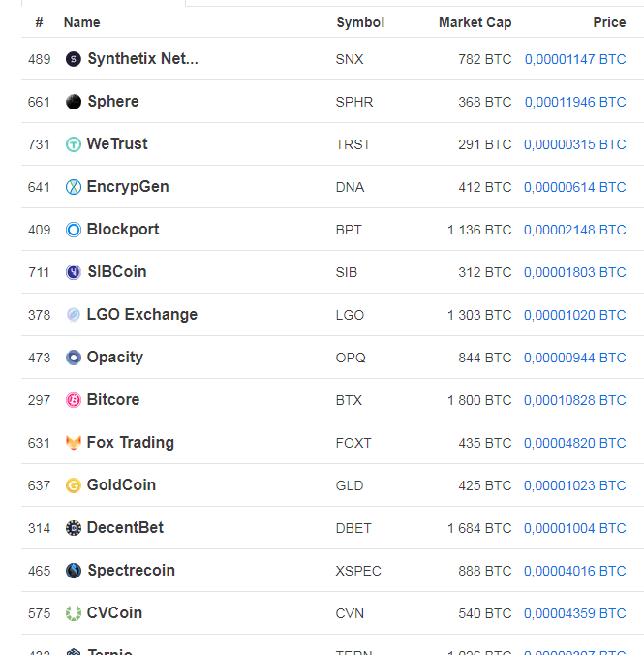Sort by the Symbol column header
Viewport: 644px width, 655px height.
coord(360,22)
